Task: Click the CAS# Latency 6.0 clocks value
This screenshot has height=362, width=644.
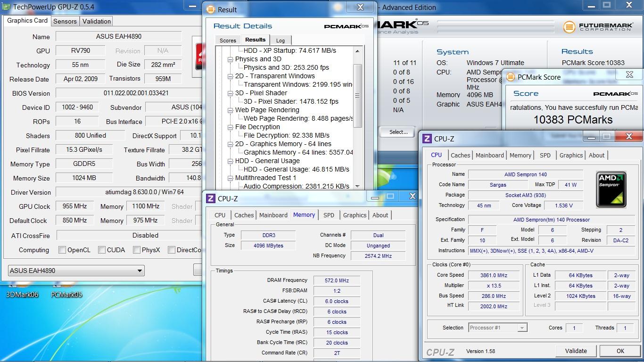Action: pyautogui.click(x=337, y=301)
